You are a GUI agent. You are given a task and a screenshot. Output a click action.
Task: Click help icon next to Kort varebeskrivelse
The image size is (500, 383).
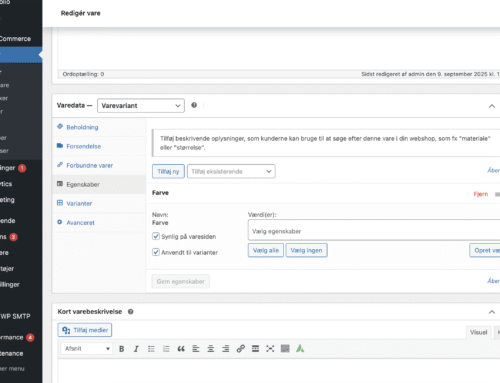(x=131, y=312)
